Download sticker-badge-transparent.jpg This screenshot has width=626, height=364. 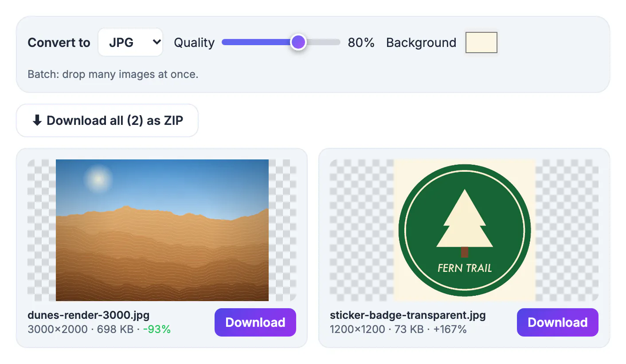click(558, 322)
